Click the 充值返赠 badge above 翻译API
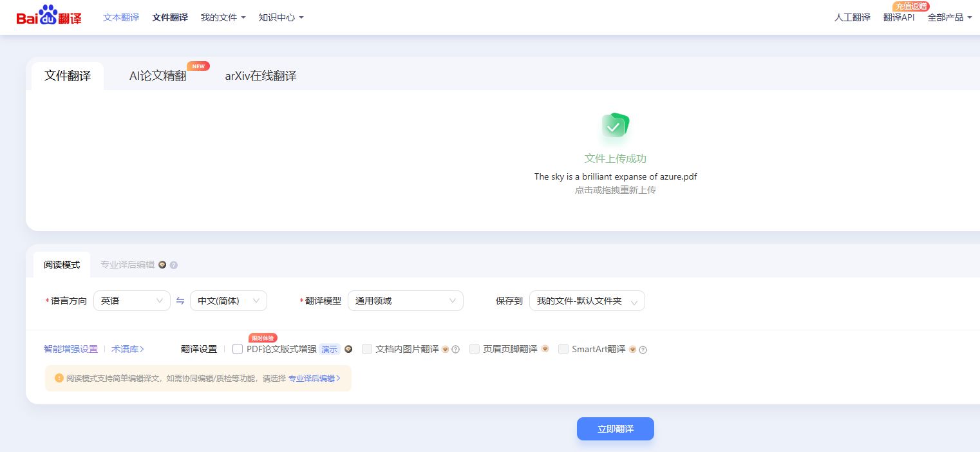Viewport: 980px width, 452px height. pyautogui.click(x=911, y=6)
